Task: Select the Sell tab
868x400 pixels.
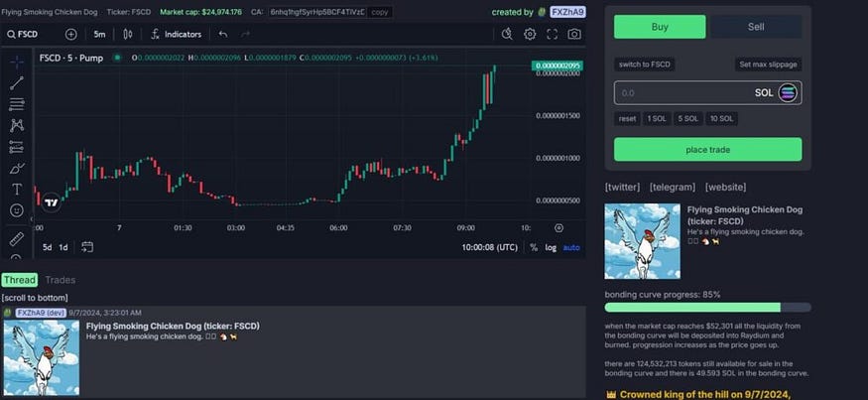Action: coord(756,27)
